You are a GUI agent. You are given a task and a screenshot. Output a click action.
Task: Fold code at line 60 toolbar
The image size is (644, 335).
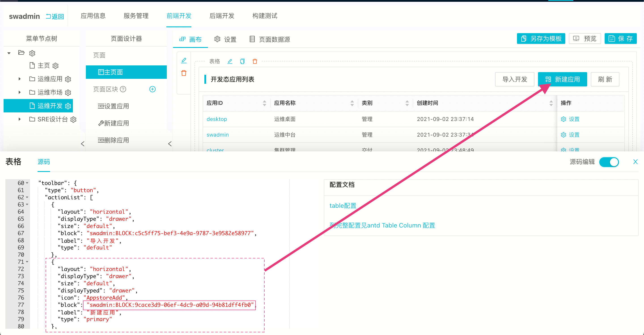27,183
